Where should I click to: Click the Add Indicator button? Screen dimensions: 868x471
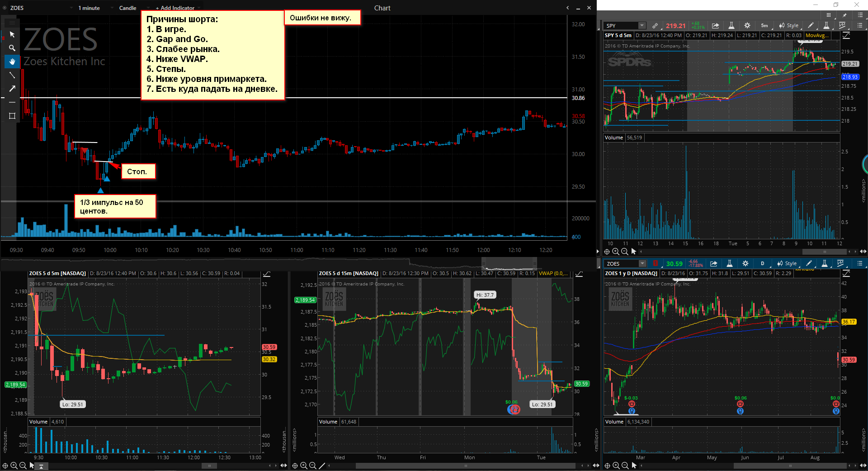[x=175, y=8]
